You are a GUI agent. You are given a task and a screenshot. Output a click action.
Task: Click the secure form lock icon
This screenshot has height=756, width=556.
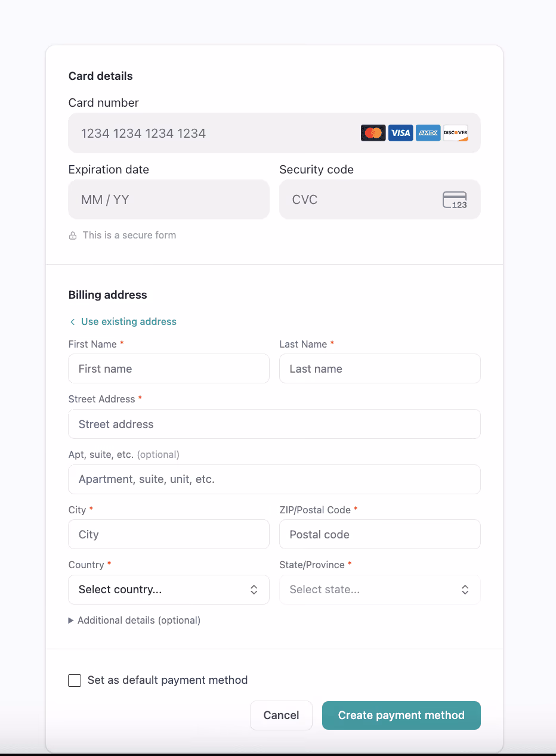click(x=73, y=236)
